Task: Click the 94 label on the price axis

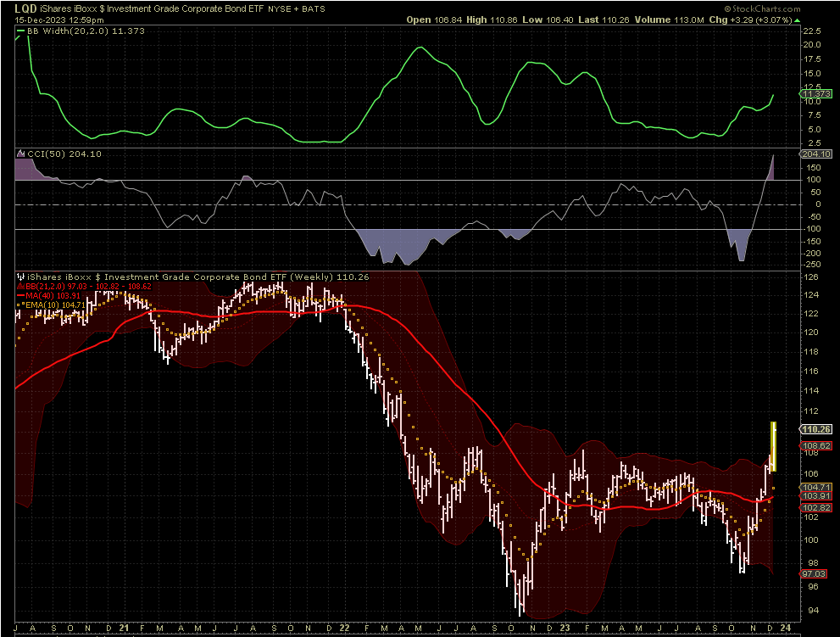Action: pos(813,610)
